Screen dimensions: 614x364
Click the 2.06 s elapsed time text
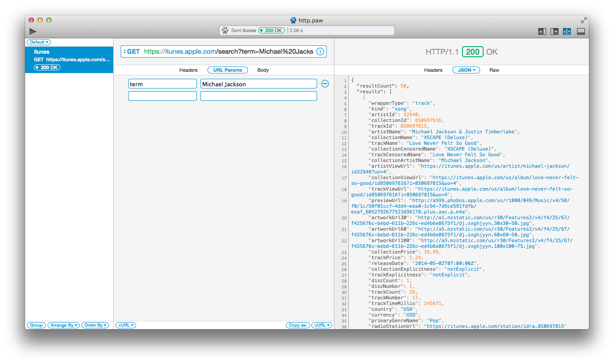296,30
